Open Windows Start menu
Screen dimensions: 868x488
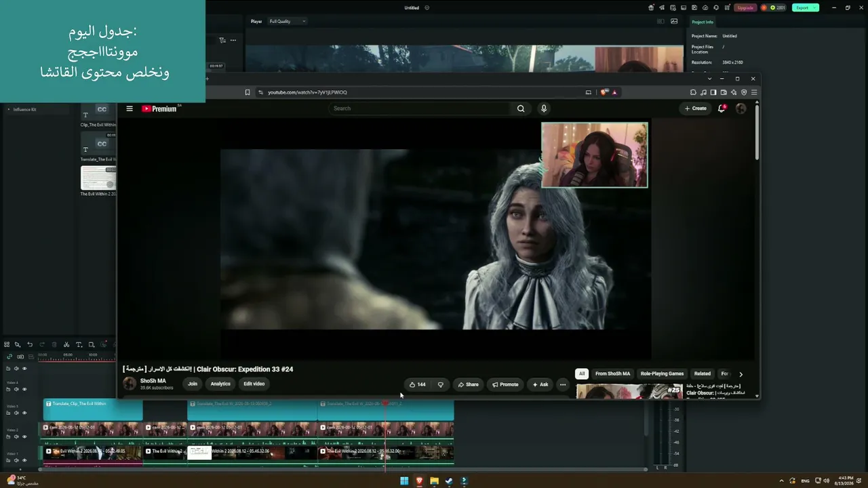(x=404, y=481)
